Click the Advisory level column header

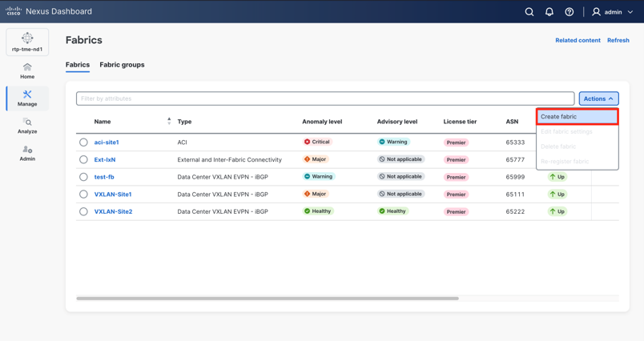click(x=397, y=122)
